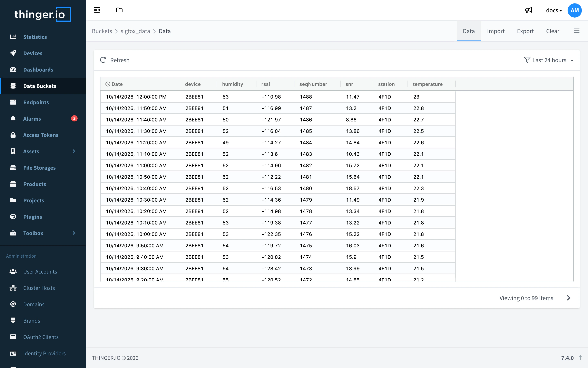The image size is (588, 368).
Task: Open sigfox_data breadcrumb link
Action: [135, 31]
